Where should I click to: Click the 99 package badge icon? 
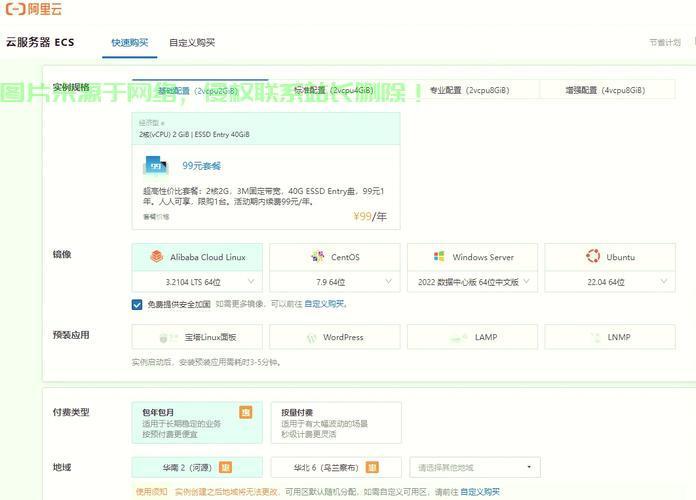(x=156, y=166)
